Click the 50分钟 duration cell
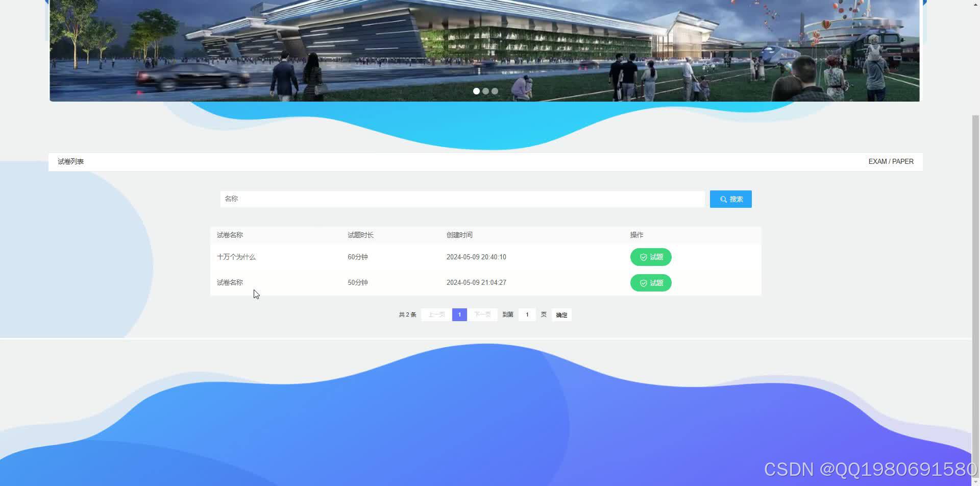 tap(358, 282)
